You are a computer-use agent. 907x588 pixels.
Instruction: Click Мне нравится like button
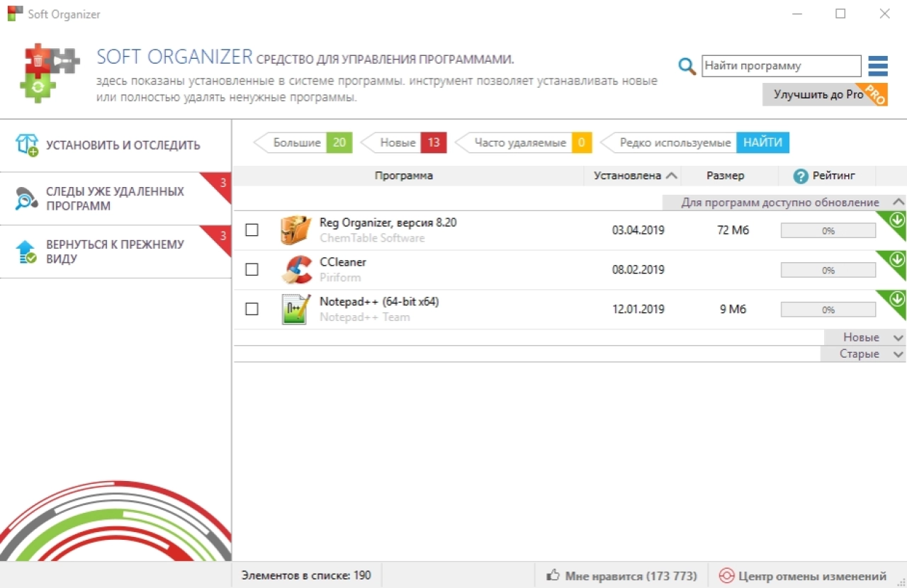tap(621, 575)
